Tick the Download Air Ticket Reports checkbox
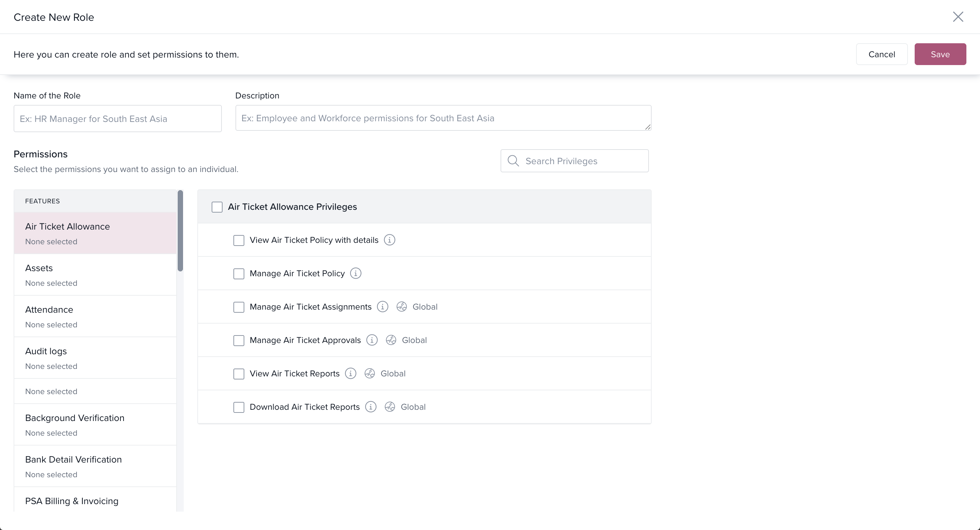This screenshot has height=530, width=980. tap(239, 407)
